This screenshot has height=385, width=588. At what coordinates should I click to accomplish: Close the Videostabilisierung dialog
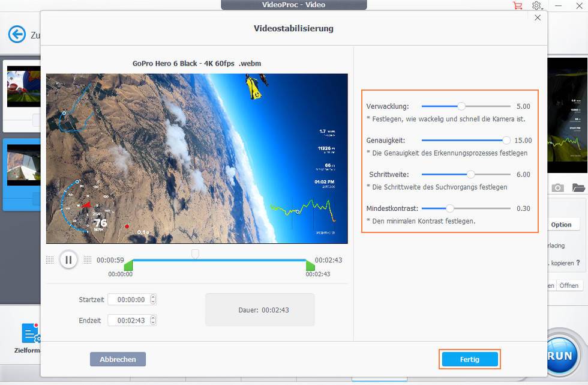pyautogui.click(x=538, y=17)
